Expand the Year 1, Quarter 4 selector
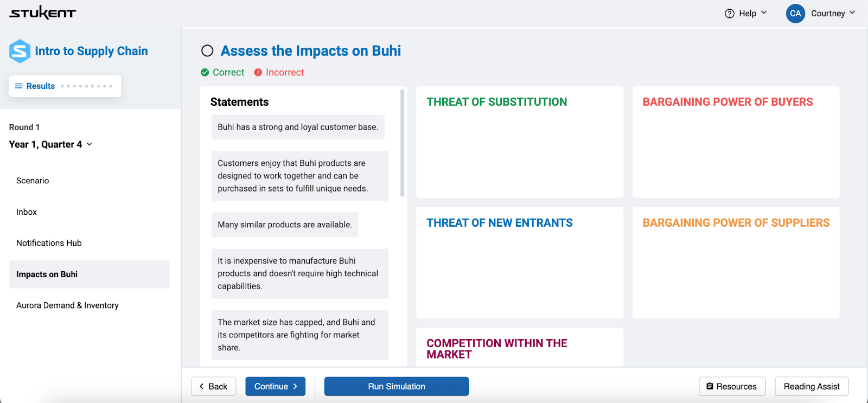The image size is (868, 403). (x=51, y=144)
